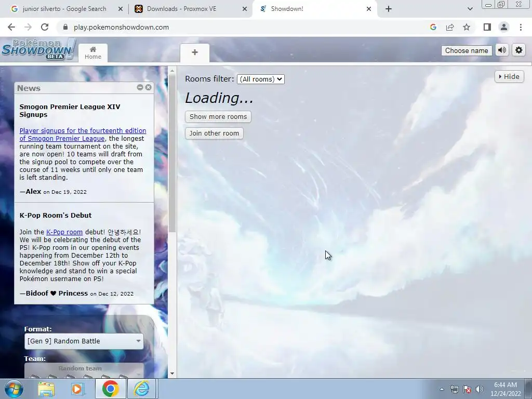Go back in browser history
Image resolution: width=532 pixels, height=399 pixels.
[x=11, y=27]
